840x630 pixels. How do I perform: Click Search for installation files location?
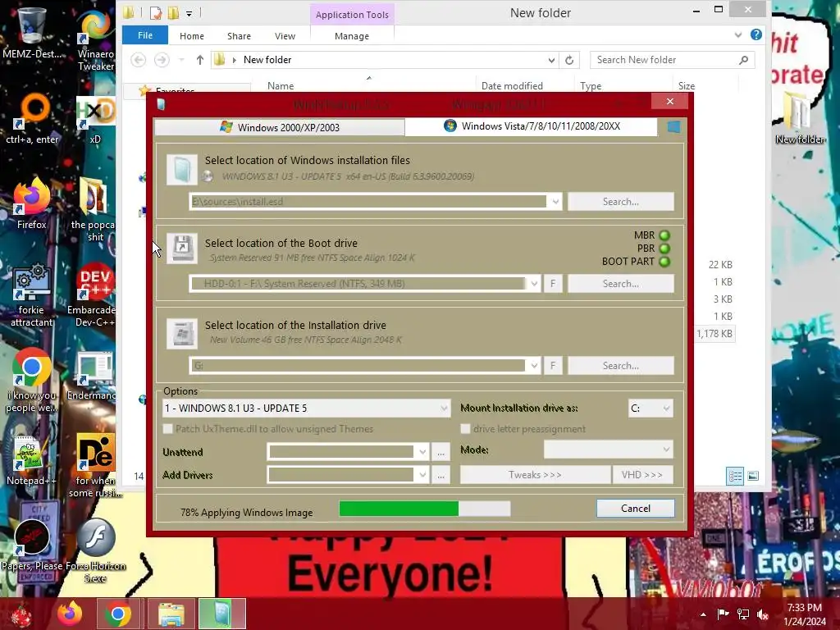tap(620, 202)
